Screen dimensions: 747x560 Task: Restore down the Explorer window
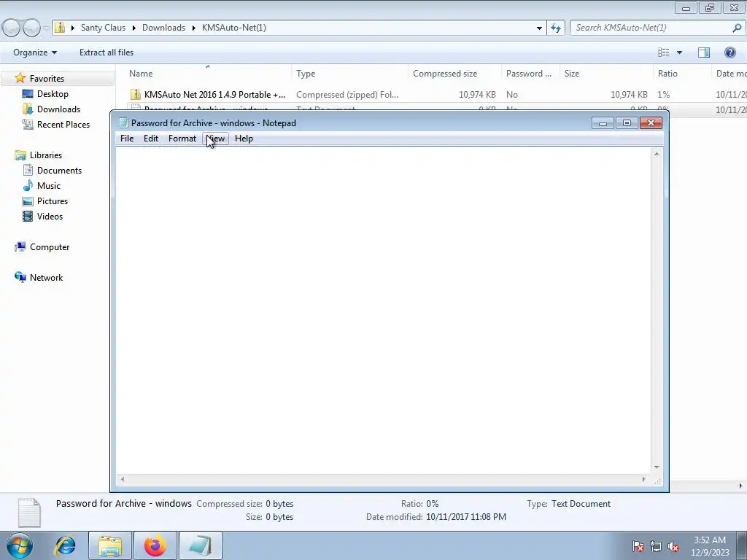pyautogui.click(x=709, y=7)
